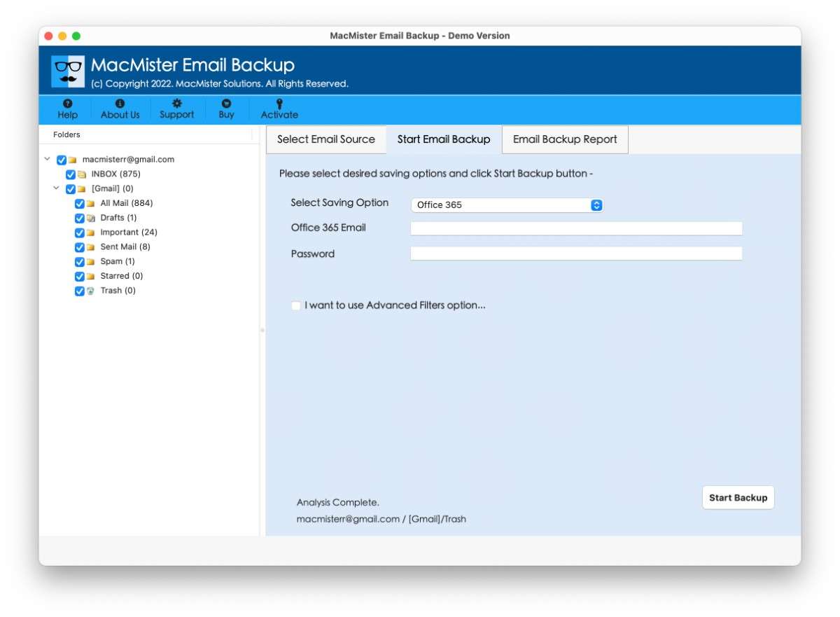Screen dimensions: 840x617
Task: Click the window's red close button
Action: tap(48, 36)
